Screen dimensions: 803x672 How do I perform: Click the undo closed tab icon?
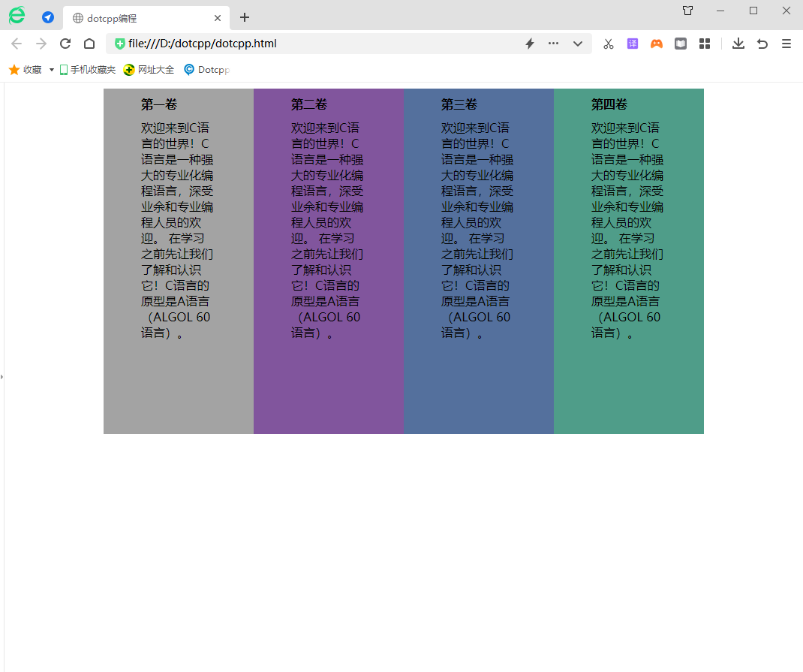[762, 44]
